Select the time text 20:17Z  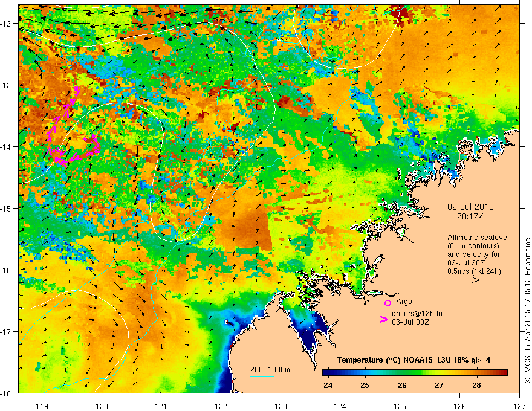pyautogui.click(x=470, y=216)
